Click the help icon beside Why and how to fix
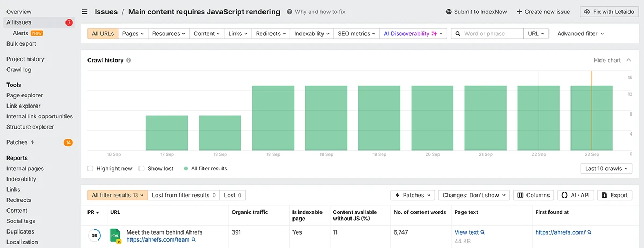The image size is (644, 248). point(290,12)
